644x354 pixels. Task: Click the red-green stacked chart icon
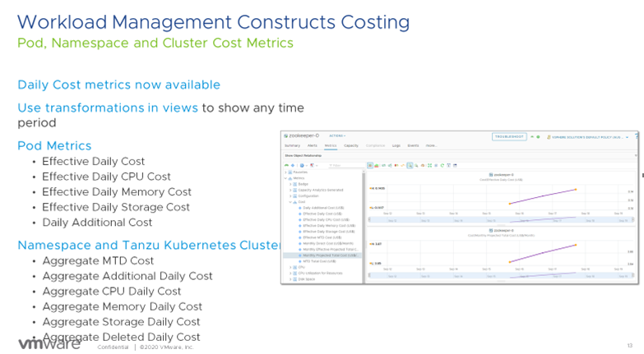[x=376, y=165]
